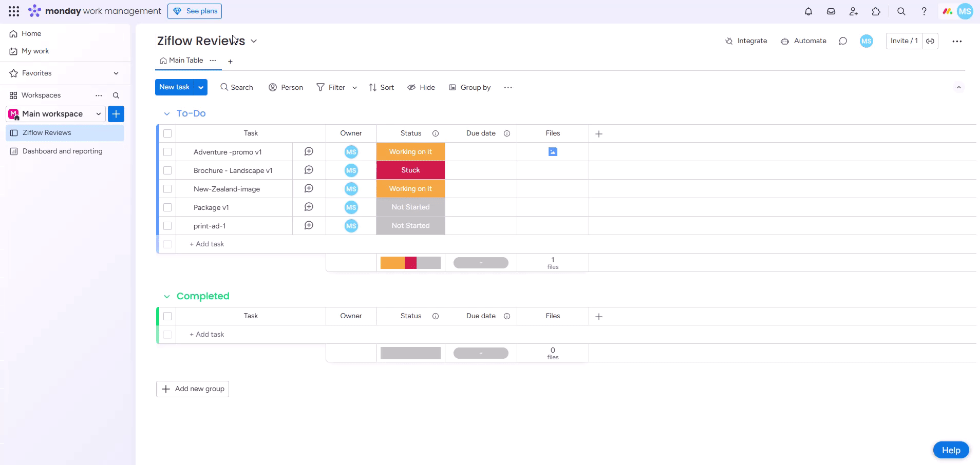The height and width of the screenshot is (465, 980).
Task: Open the MS profile avatar menu
Action: [965, 11]
